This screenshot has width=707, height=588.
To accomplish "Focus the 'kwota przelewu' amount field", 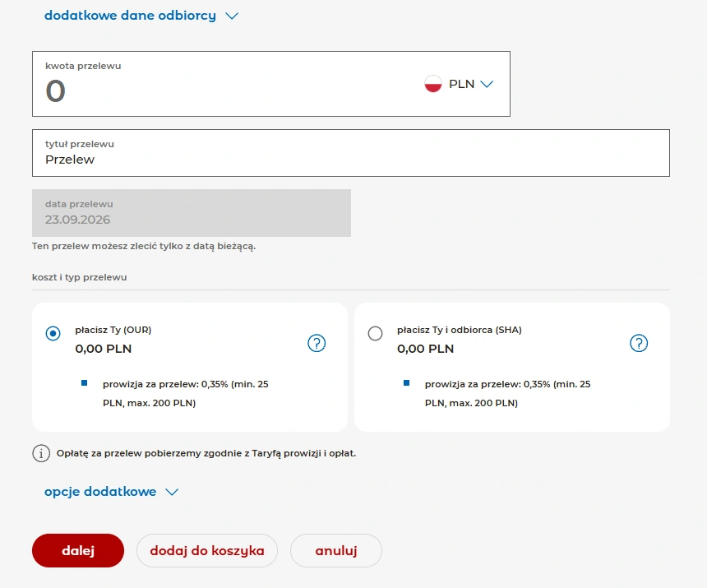I will [271, 84].
